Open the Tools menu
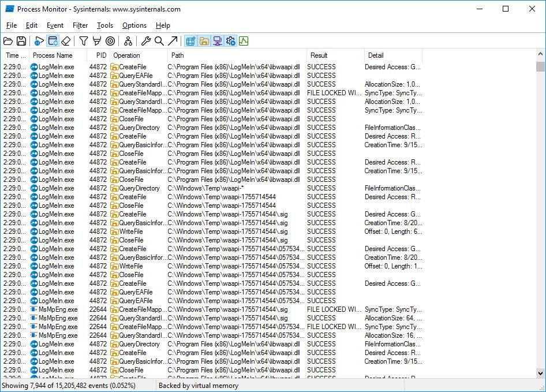Viewport: 546px width, 392px height. tap(105, 25)
